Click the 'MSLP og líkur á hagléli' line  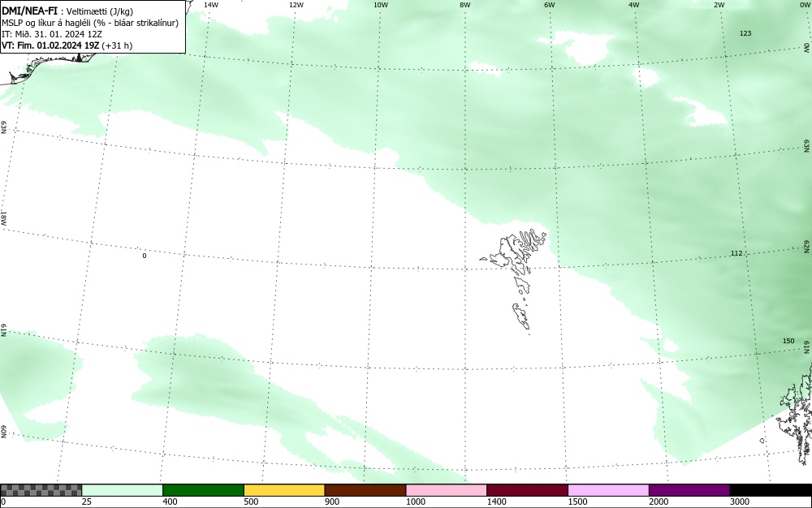pos(90,23)
